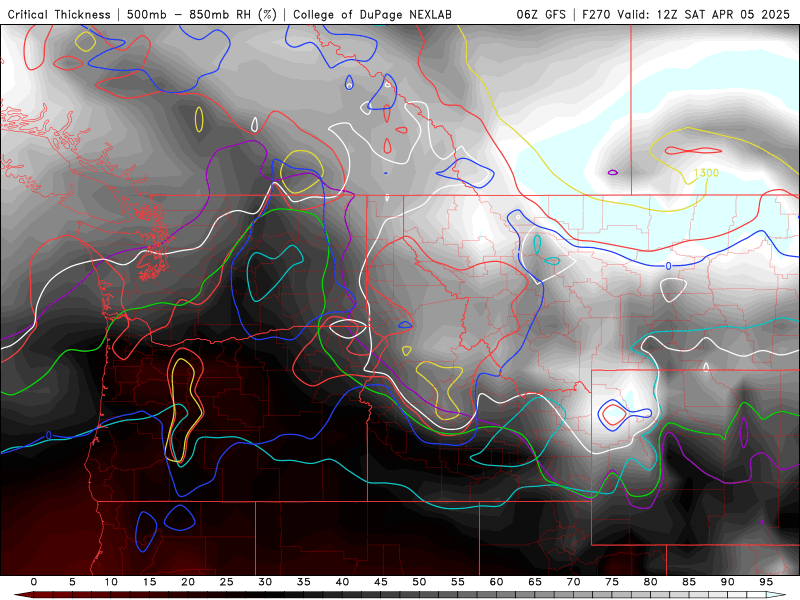Image resolution: width=800 pixels, height=600 pixels.
Task: Click colorbar label "10"
Action: (x=111, y=582)
